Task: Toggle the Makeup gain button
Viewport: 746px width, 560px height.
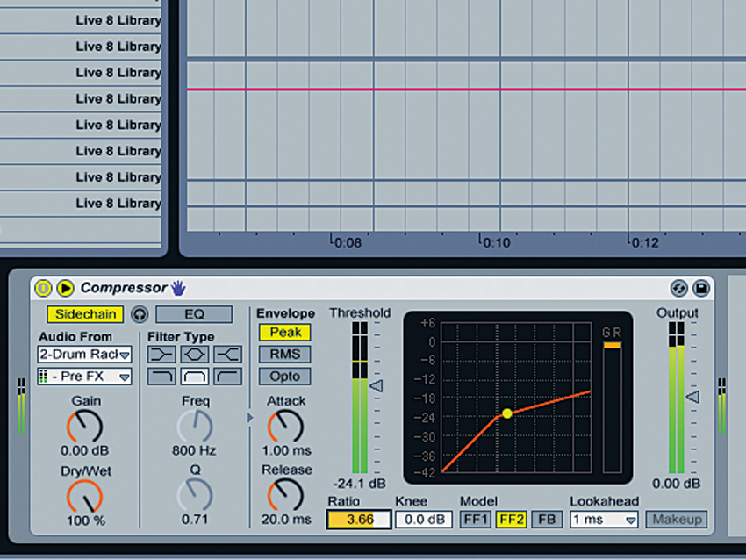Action: [x=677, y=520]
